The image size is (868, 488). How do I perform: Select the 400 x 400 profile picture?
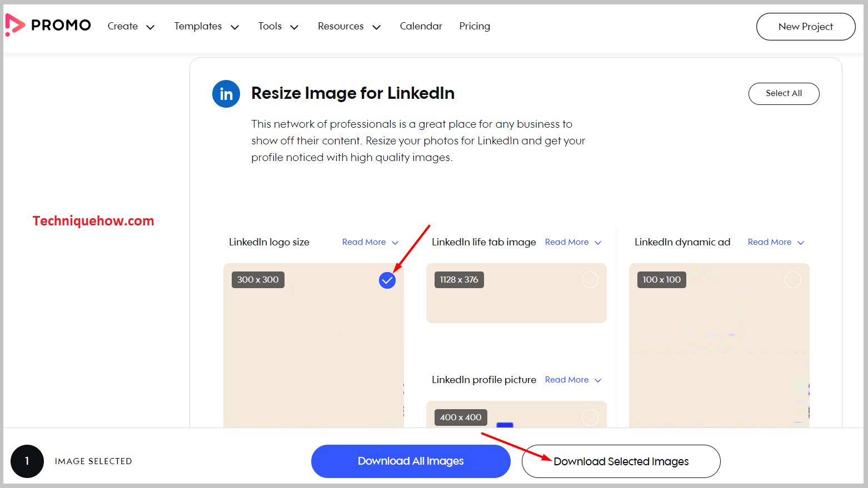point(590,417)
